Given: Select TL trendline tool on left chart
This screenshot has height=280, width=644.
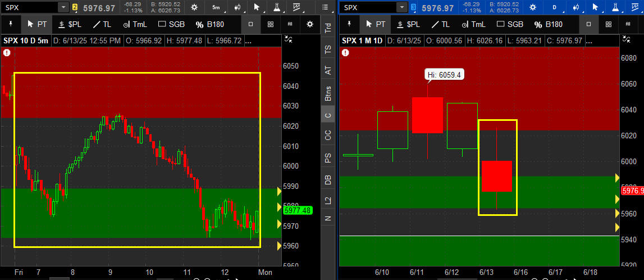Looking at the screenshot, I should (102, 24).
